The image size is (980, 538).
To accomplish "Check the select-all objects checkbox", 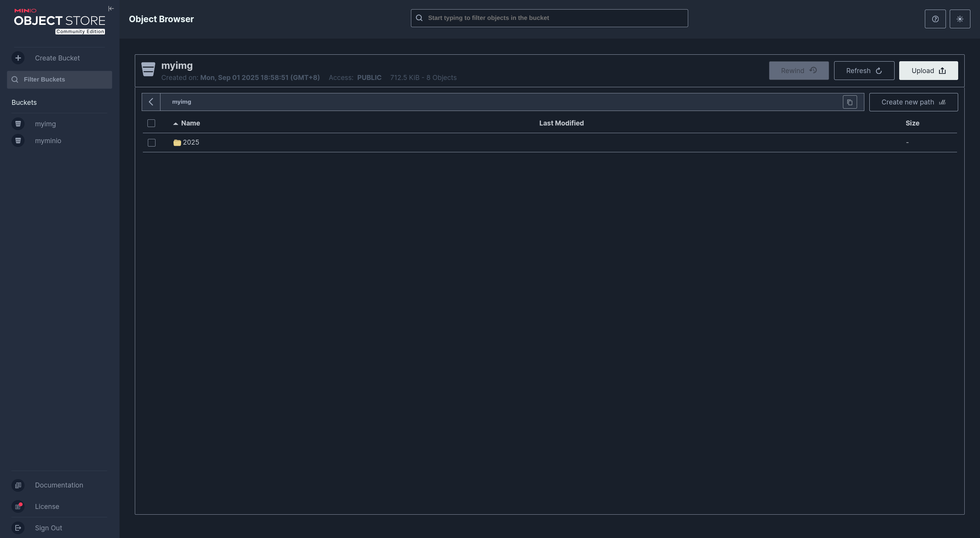I will tap(151, 123).
